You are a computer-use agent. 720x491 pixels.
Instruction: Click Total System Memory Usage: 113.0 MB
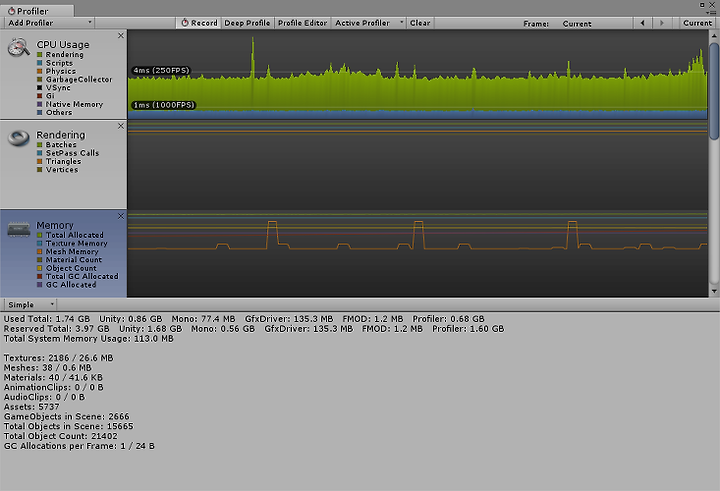pyautogui.click(x=89, y=339)
